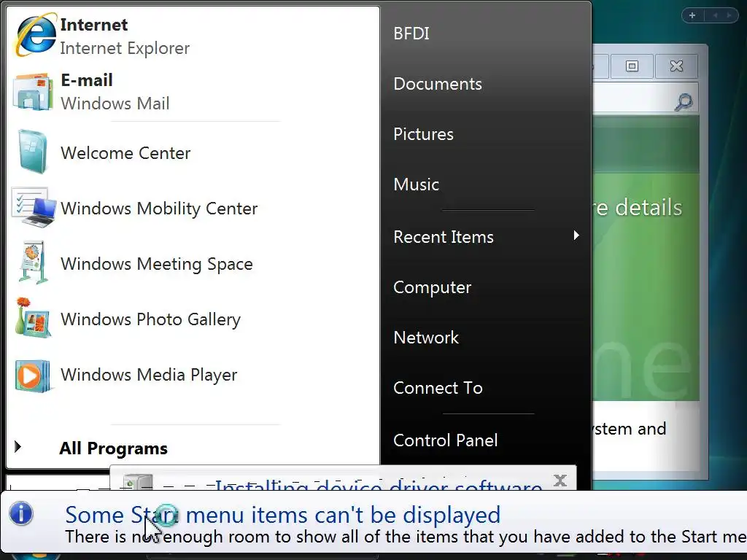
Task: Close the Installing device driver software balloon
Action: click(x=560, y=480)
